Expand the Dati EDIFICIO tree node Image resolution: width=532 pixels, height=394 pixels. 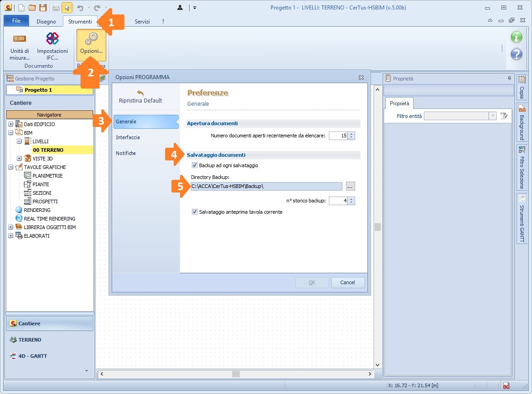[x=11, y=124]
